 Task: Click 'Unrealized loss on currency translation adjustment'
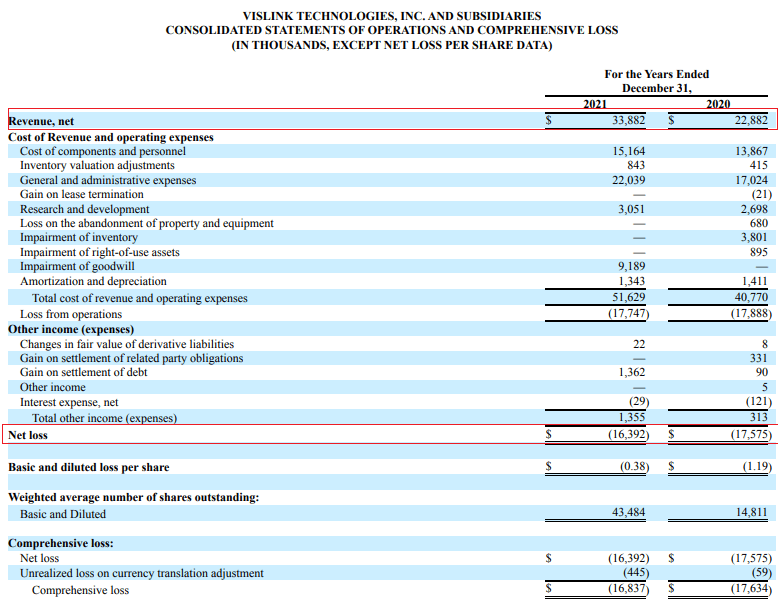(x=142, y=573)
